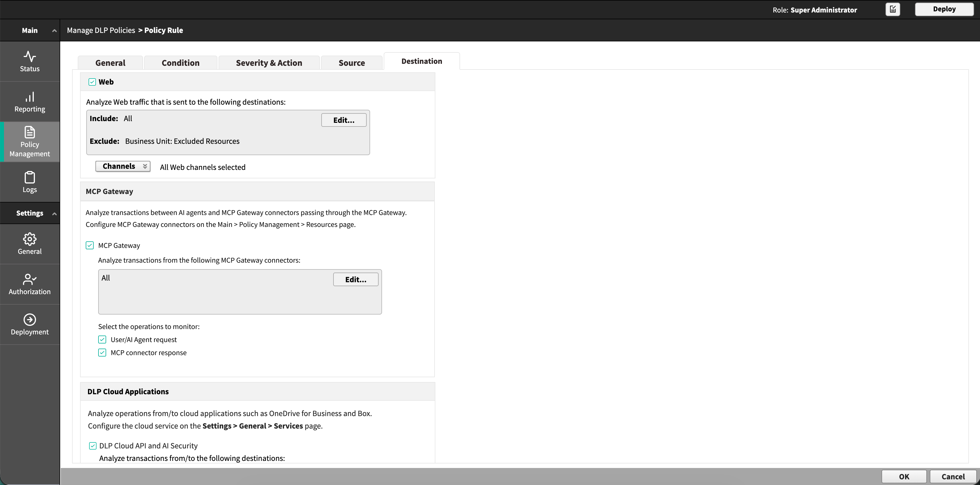
Task: Click the Super Administrator role label
Action: pyautogui.click(x=824, y=10)
